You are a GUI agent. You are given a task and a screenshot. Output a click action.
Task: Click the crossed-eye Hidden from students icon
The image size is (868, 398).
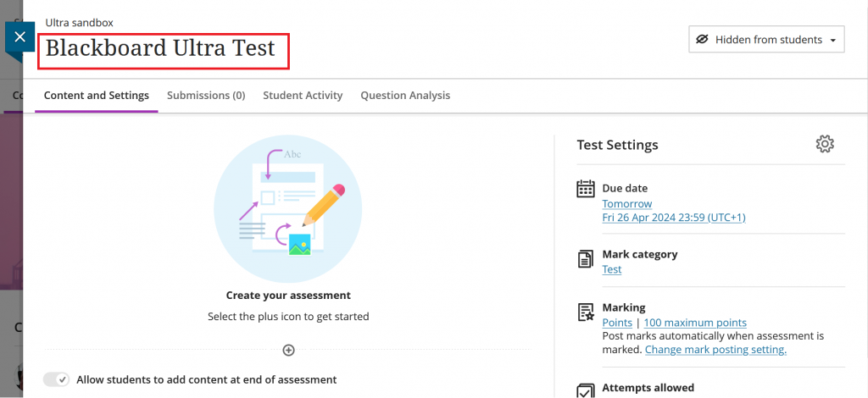click(702, 40)
